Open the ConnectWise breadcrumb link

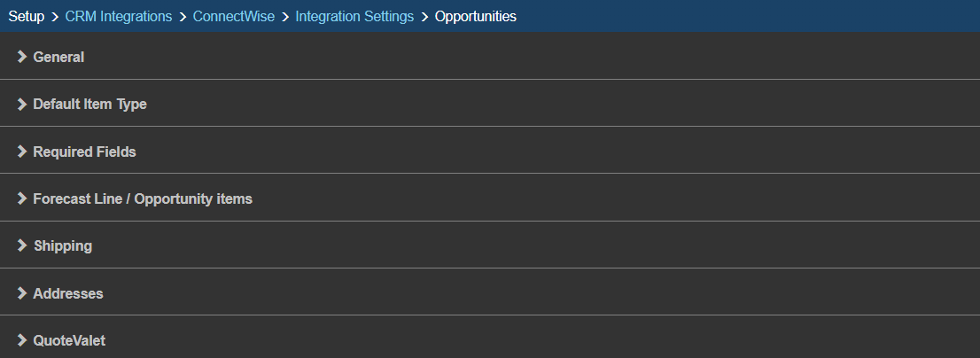[234, 17]
